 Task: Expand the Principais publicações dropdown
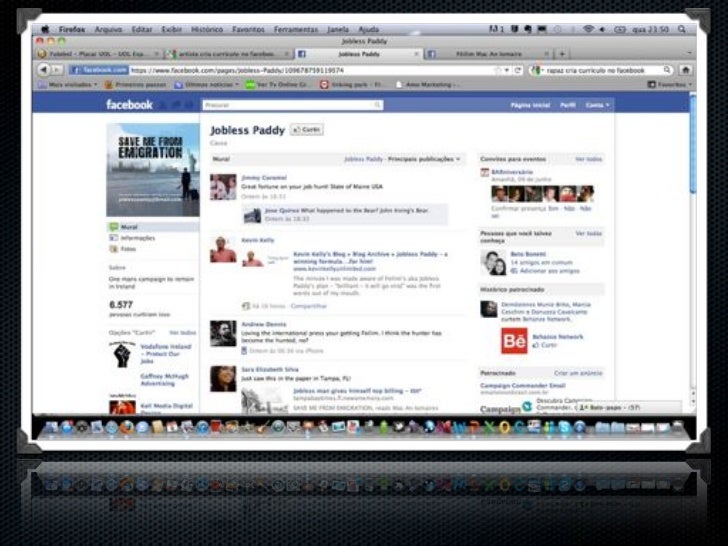coord(424,159)
